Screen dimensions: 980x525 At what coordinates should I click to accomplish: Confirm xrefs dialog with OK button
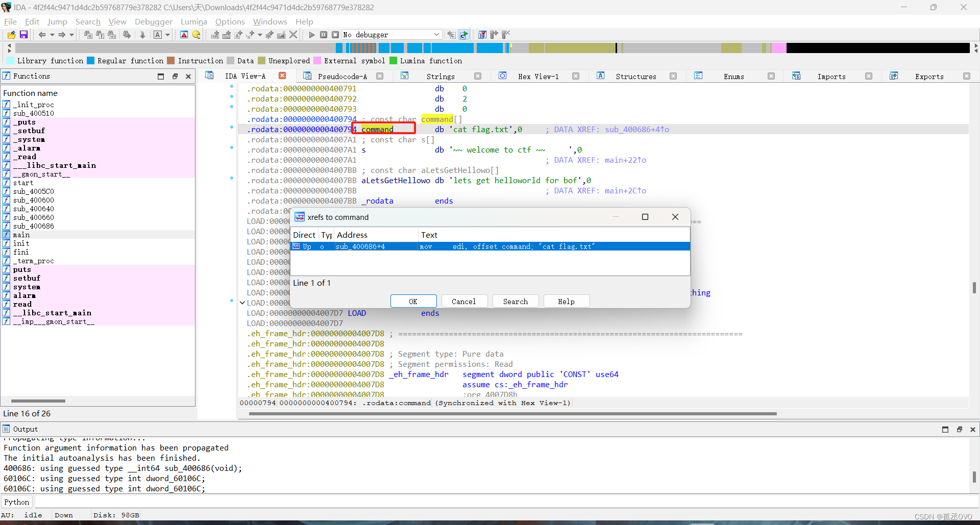(x=413, y=301)
